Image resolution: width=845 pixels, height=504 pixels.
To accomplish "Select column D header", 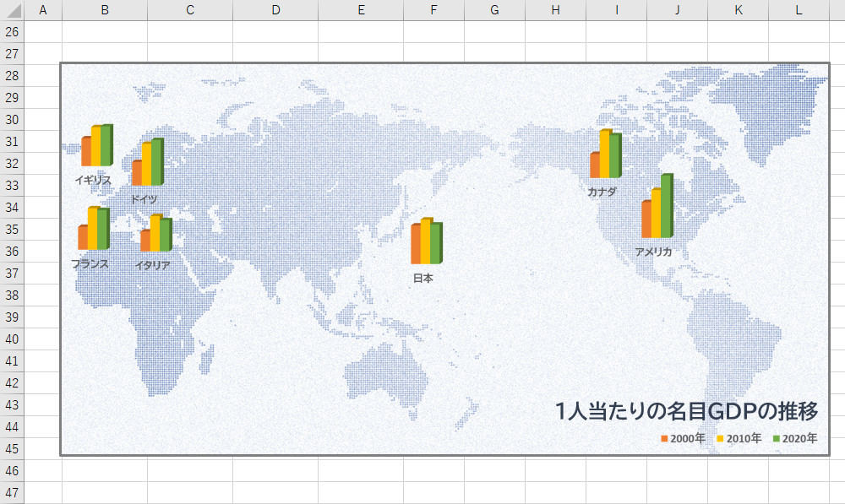I will 275,10.
